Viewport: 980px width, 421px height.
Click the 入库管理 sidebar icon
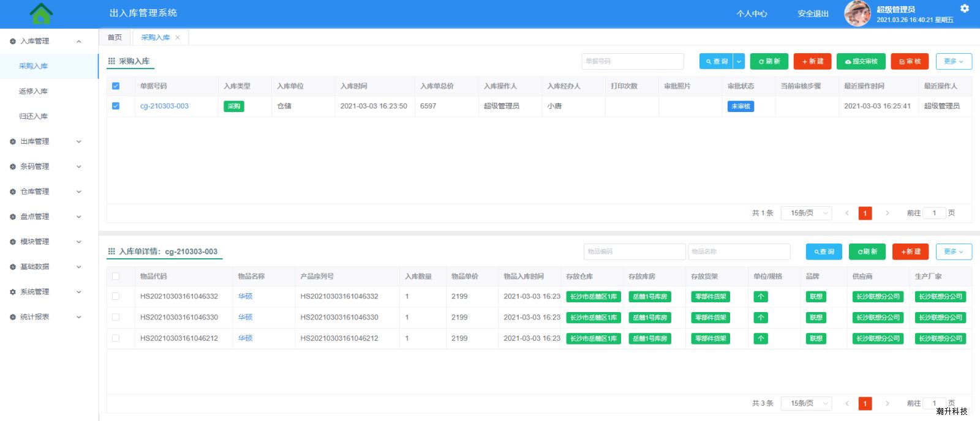[13, 41]
